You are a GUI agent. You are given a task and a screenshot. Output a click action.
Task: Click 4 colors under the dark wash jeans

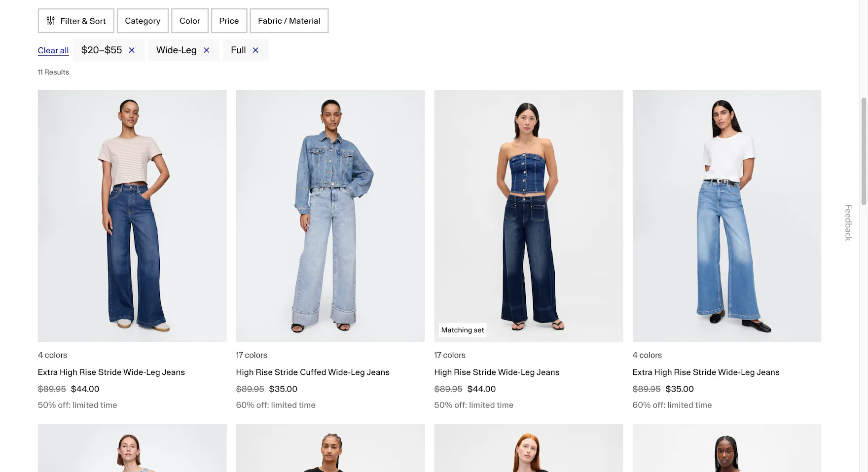pyautogui.click(x=52, y=355)
